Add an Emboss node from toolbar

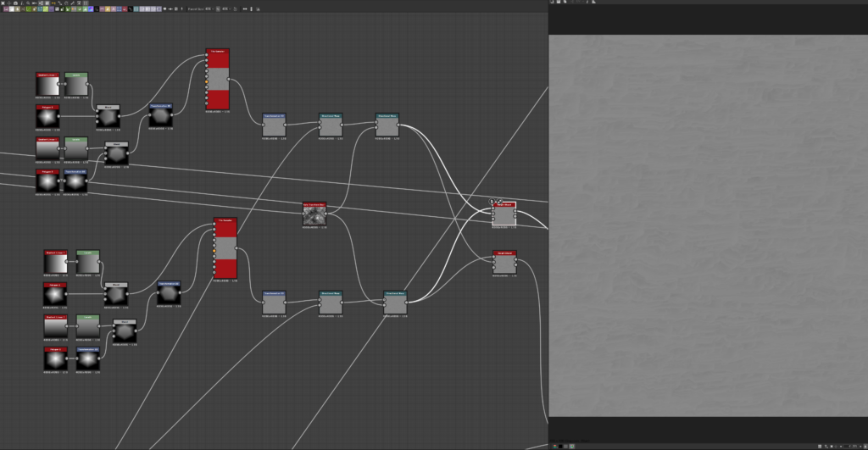52,8
